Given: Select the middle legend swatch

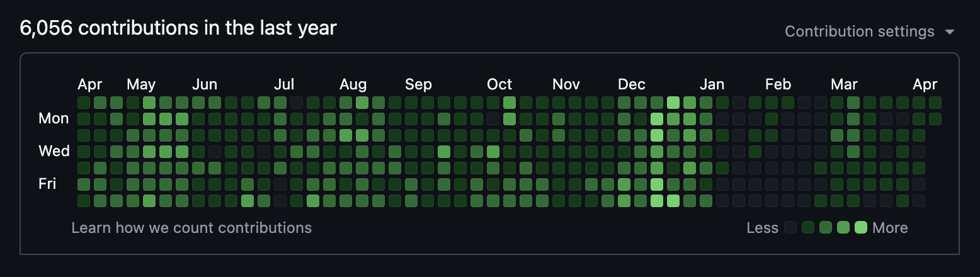Looking at the screenshot, I should (x=826, y=228).
